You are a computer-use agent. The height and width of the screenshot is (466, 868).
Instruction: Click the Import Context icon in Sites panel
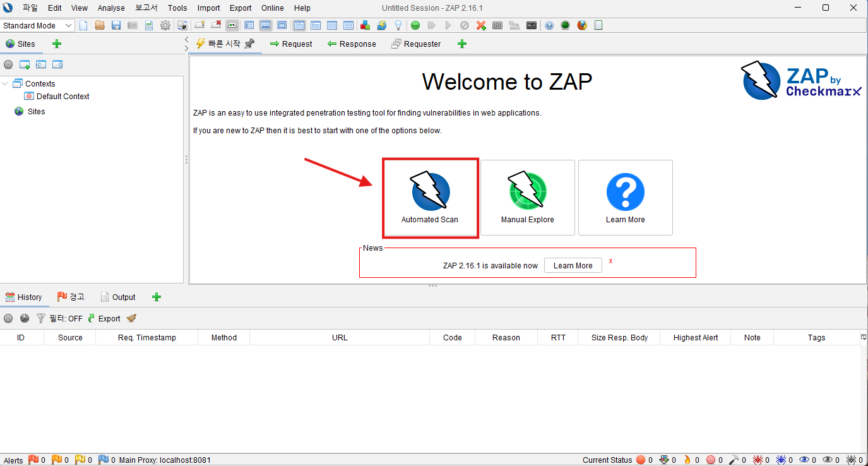tap(41, 64)
